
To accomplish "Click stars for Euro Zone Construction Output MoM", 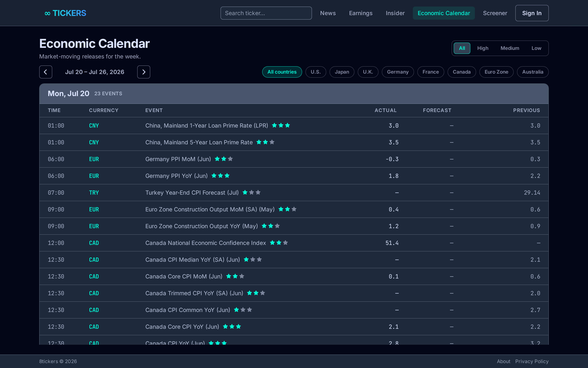I will coord(287,209).
